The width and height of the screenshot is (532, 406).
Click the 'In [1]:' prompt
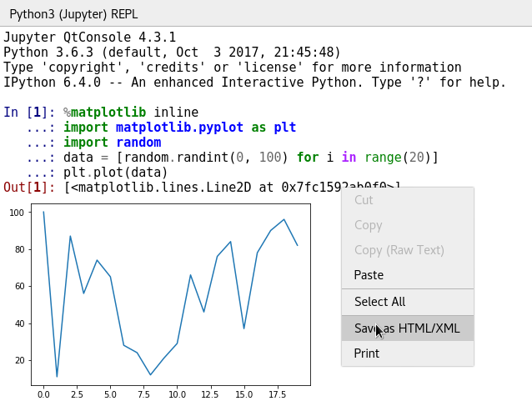point(29,113)
